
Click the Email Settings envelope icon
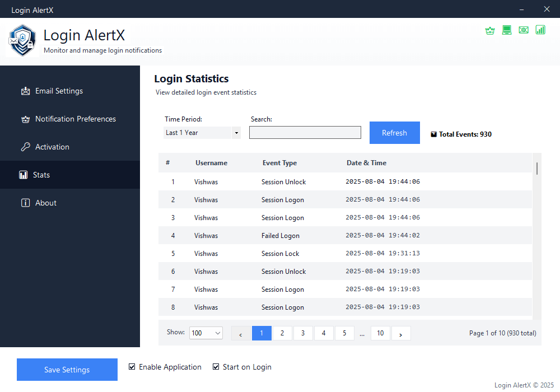(25, 91)
